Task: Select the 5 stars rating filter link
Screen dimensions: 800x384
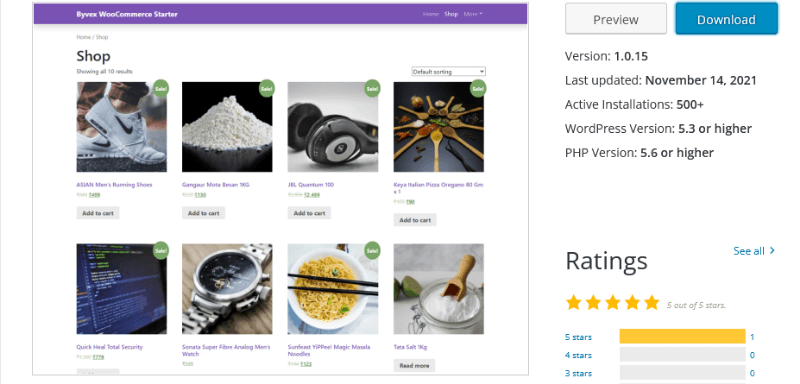Action: (578, 337)
